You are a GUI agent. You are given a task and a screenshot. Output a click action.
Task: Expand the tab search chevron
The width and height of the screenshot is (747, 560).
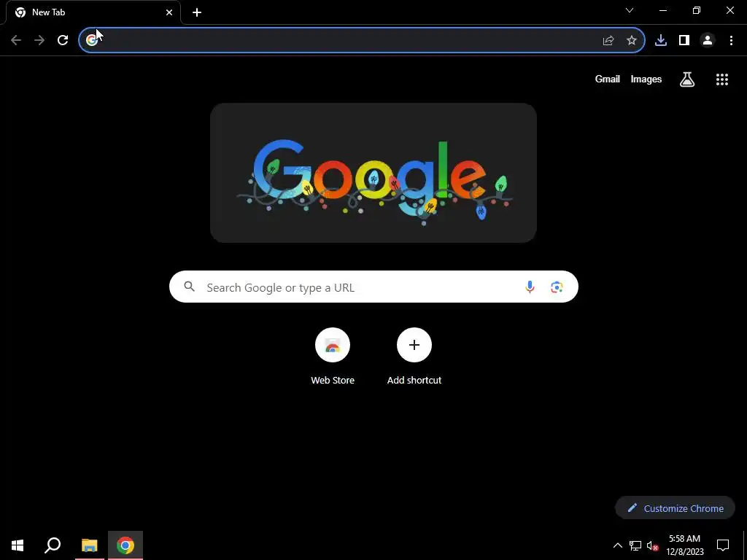[630, 10]
